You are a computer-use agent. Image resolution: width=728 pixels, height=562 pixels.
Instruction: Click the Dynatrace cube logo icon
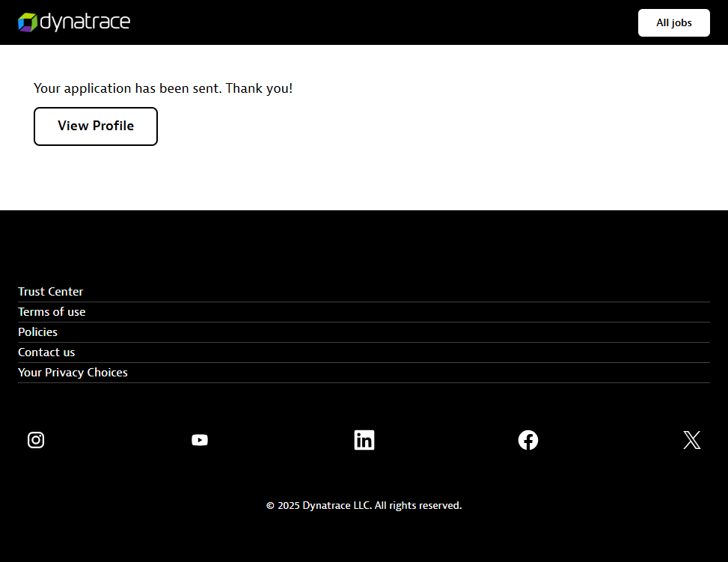pos(28,22)
